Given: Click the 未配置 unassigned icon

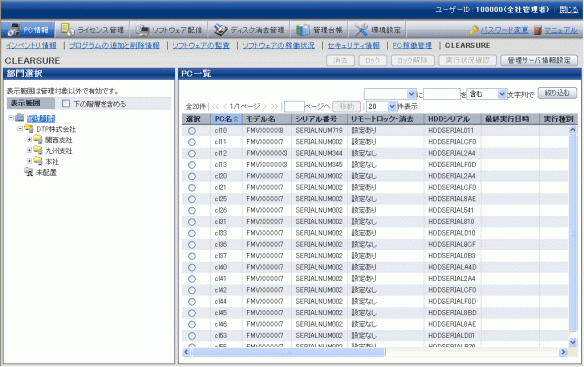Looking at the screenshot, I should (x=29, y=172).
